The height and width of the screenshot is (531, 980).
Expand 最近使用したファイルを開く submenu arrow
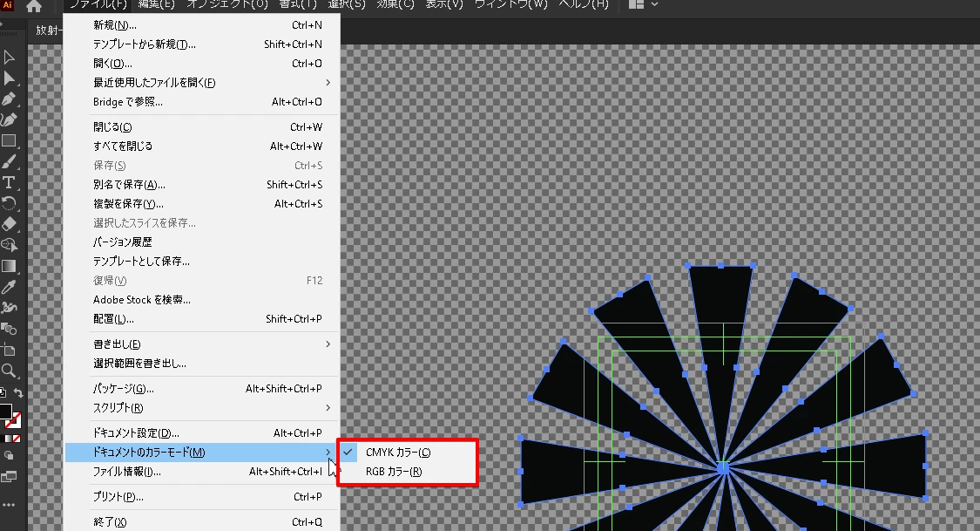(x=328, y=83)
